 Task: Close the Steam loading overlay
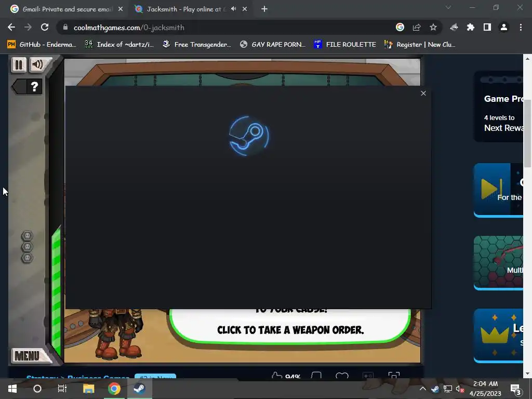(423, 94)
